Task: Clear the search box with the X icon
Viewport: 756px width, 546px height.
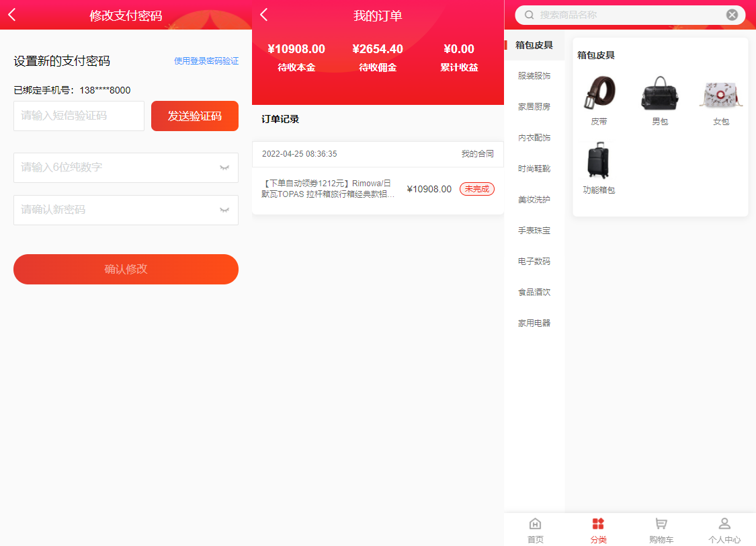Action: coord(732,15)
